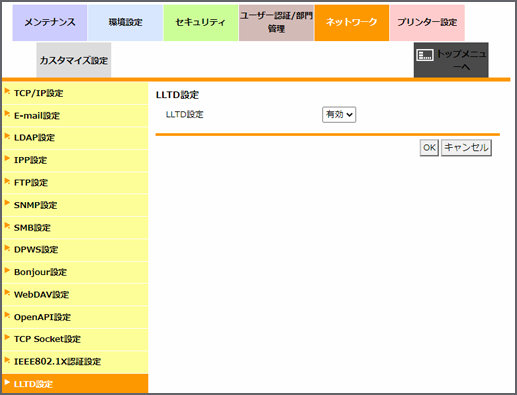517x395 pixels.
Task: Go to TCP Socket設定
Action: (x=75, y=339)
